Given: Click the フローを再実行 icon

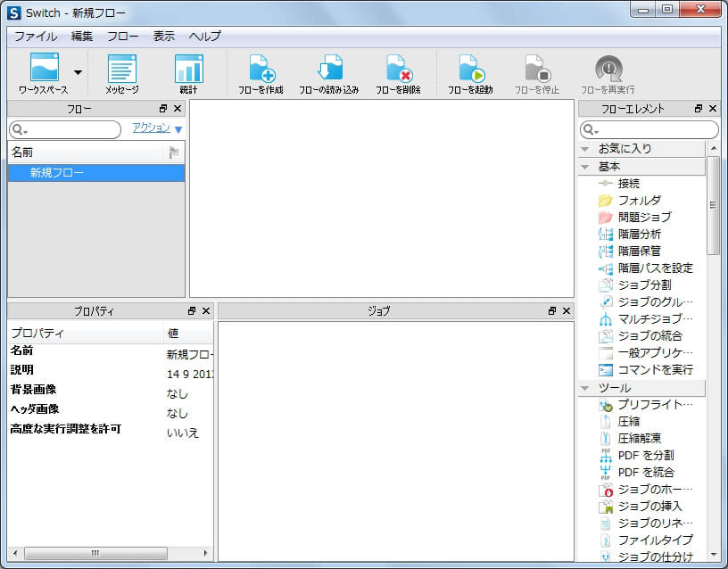Looking at the screenshot, I should (608, 74).
